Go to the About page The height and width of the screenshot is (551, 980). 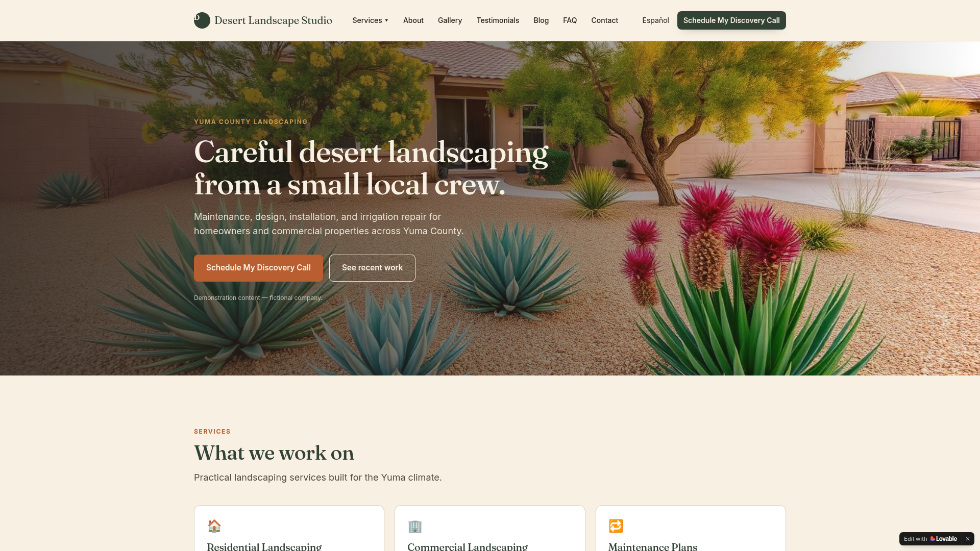pos(413,20)
